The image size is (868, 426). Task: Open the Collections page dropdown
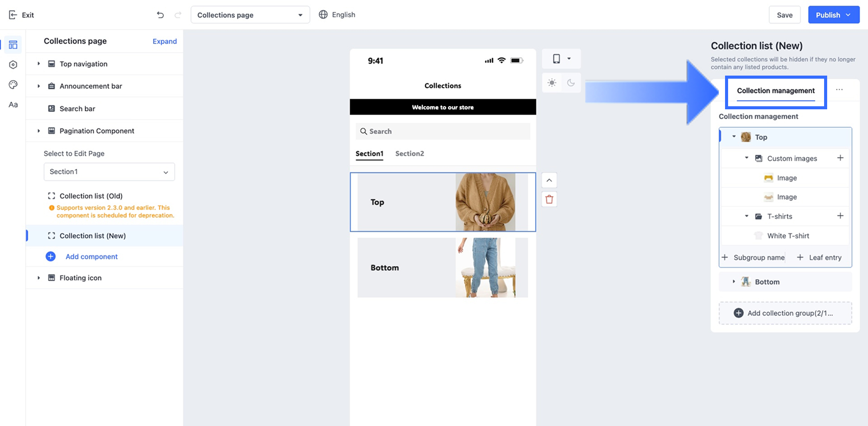[x=250, y=15]
